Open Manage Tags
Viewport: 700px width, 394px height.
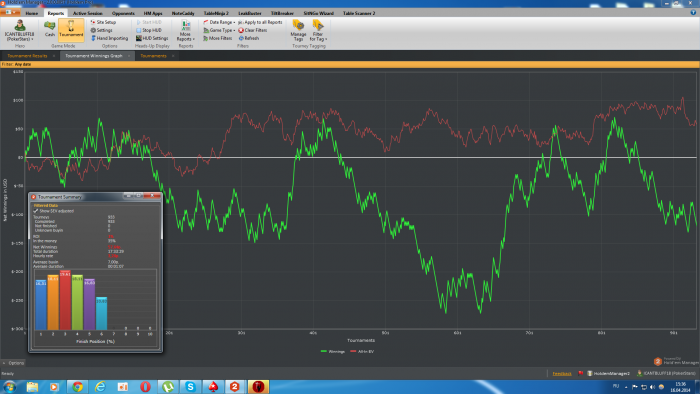(298, 30)
